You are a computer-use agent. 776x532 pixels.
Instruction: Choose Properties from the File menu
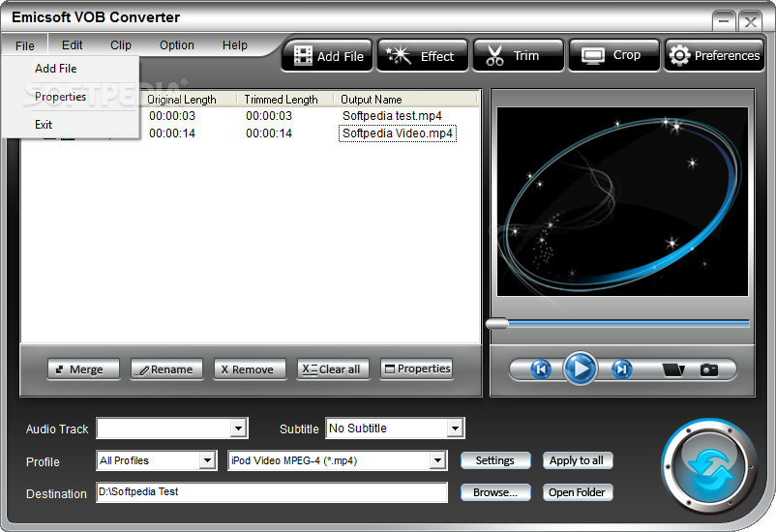point(71,97)
